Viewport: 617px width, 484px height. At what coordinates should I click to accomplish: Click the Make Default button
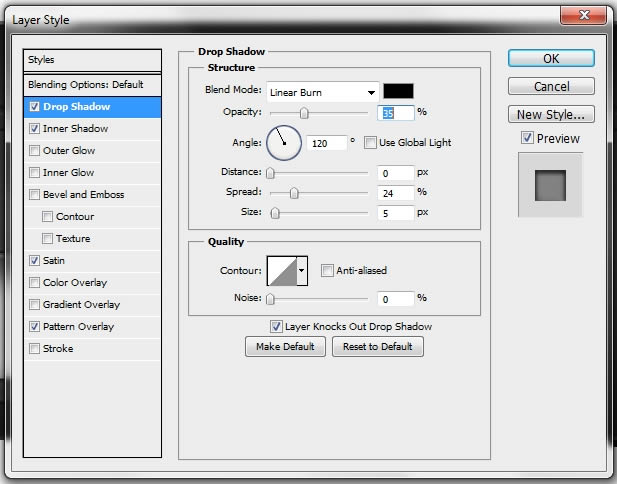[285, 347]
